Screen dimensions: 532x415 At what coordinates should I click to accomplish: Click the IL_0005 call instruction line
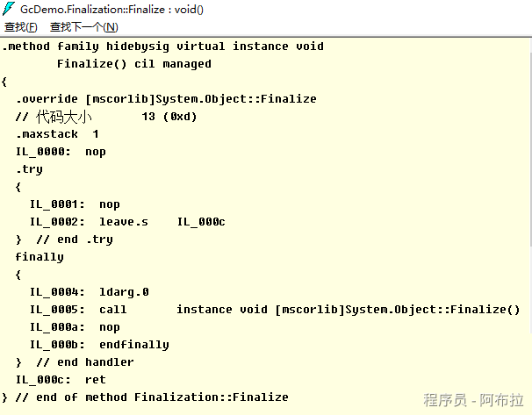pyautogui.click(x=274, y=310)
